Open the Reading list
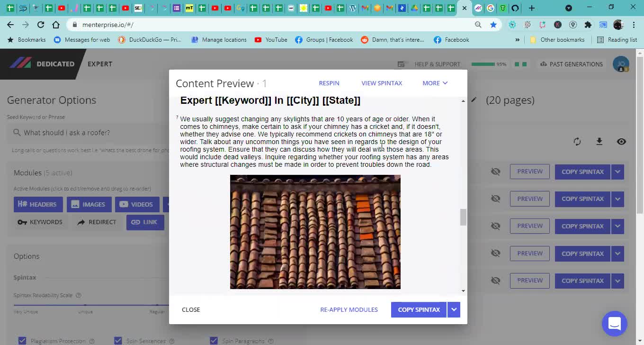This screenshot has width=644, height=345. point(617,40)
